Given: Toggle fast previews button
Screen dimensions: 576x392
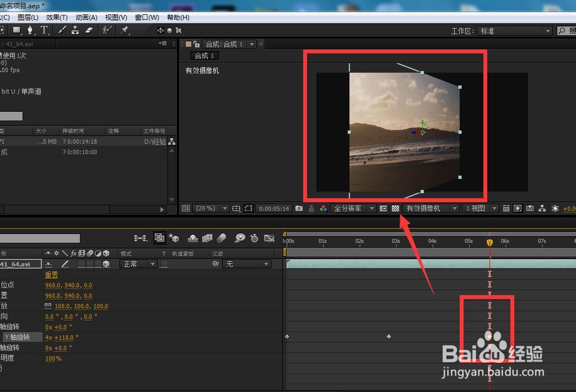Looking at the screenshot, I should [518, 208].
